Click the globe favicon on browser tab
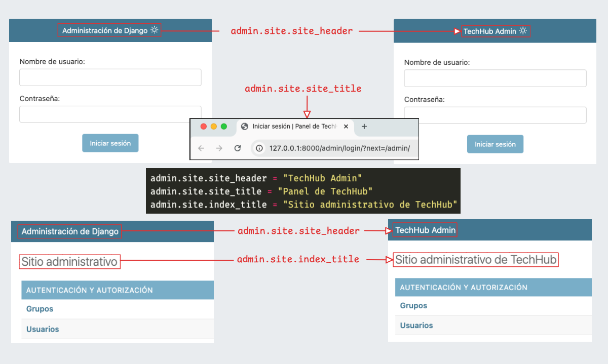This screenshot has height=364, width=608. click(245, 127)
